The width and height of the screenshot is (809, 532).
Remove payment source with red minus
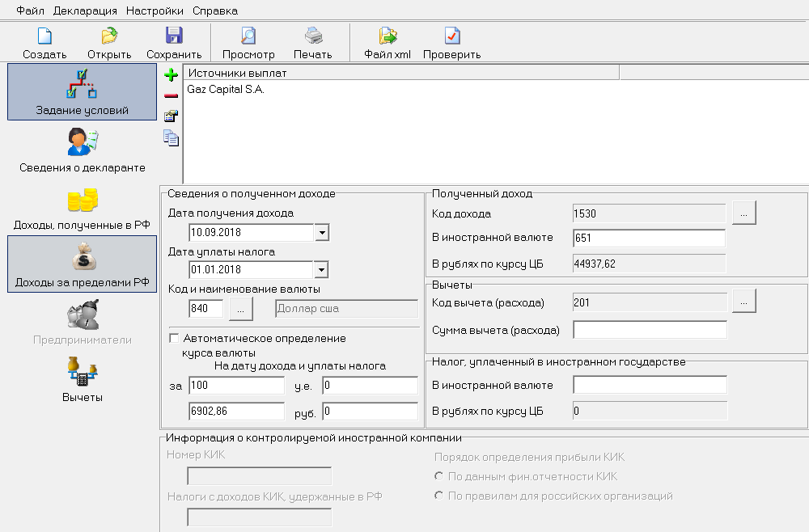(172, 96)
